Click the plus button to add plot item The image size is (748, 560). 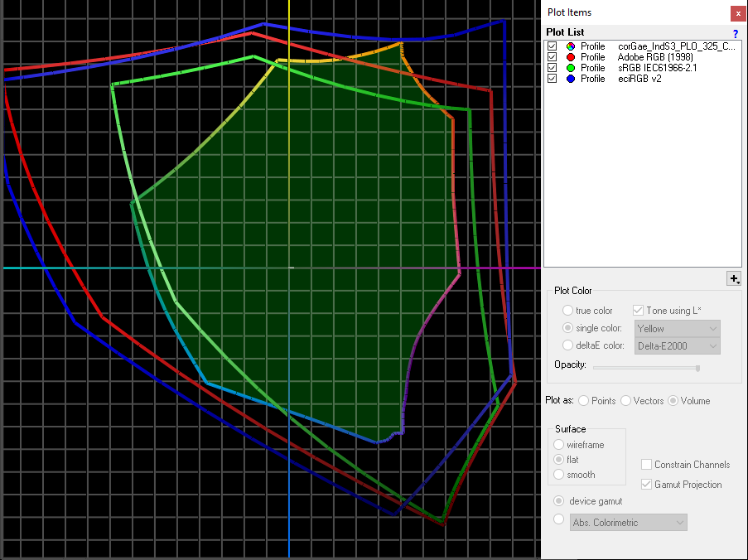pyautogui.click(x=734, y=278)
